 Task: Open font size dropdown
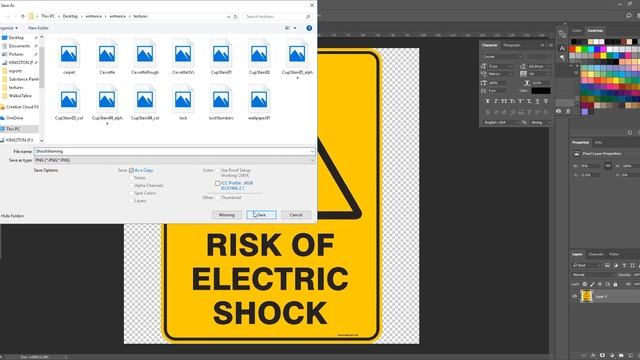(x=511, y=67)
